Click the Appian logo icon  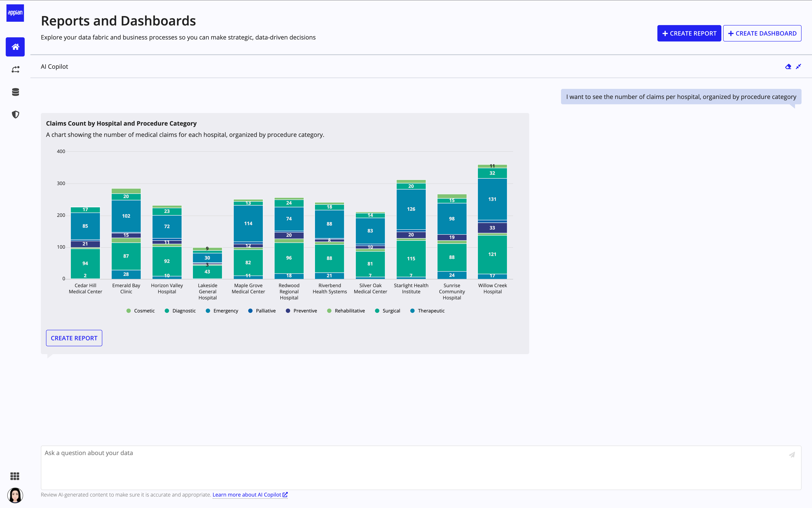[15, 13]
